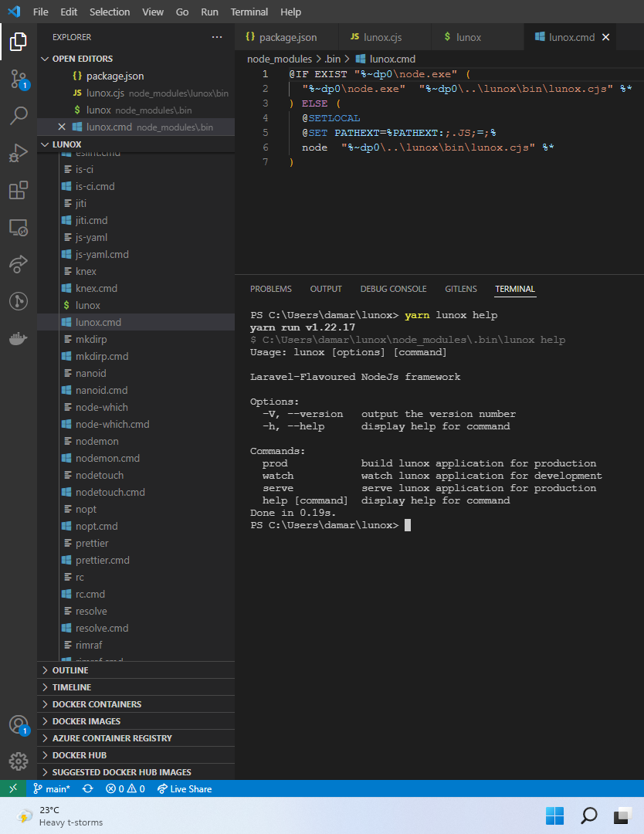Open Windows Start button on taskbar
The width and height of the screenshot is (644, 834).
pyautogui.click(x=554, y=815)
